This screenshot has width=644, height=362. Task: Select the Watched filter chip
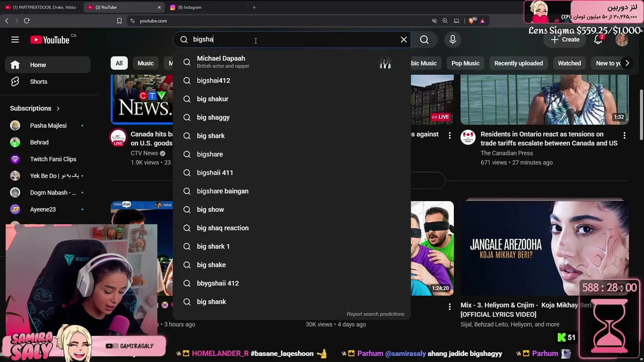pos(570,63)
